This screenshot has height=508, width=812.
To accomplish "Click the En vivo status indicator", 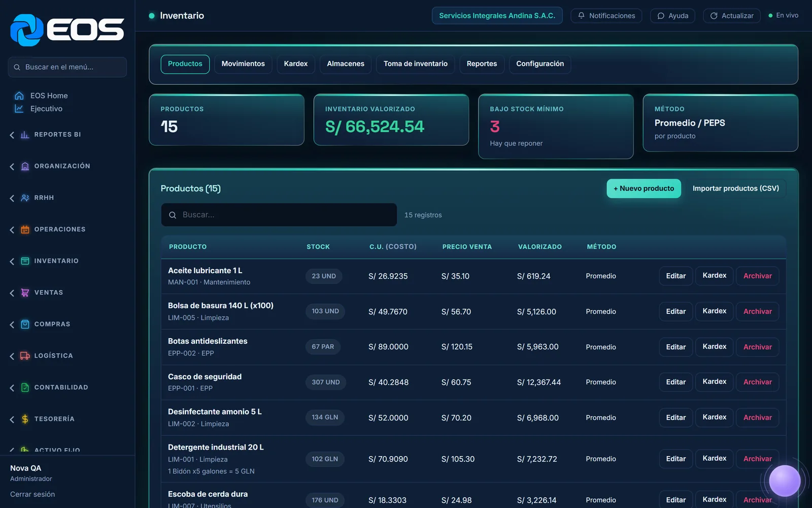I will tap(784, 16).
